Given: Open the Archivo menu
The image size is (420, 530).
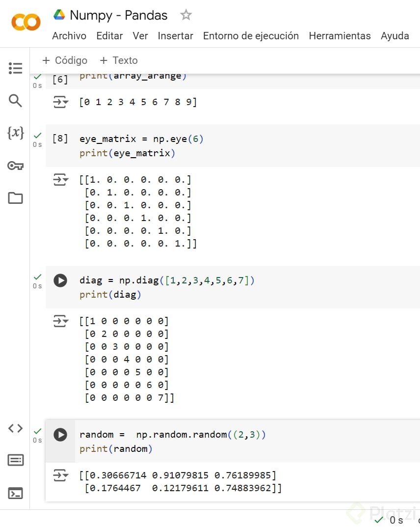Looking at the screenshot, I should click(69, 36).
